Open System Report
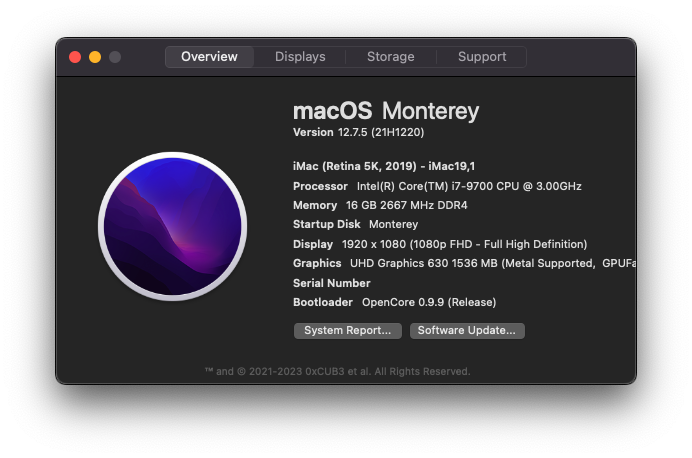The image size is (692, 458). pos(348,330)
